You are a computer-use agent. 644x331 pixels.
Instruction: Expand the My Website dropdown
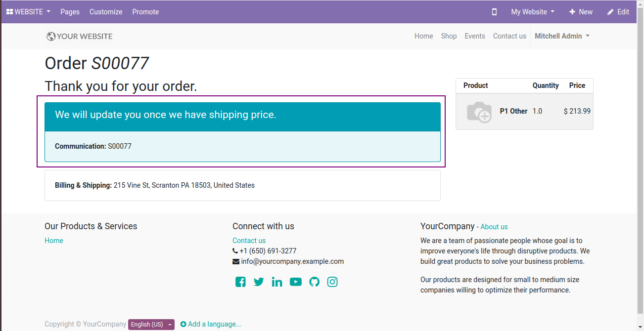532,12
